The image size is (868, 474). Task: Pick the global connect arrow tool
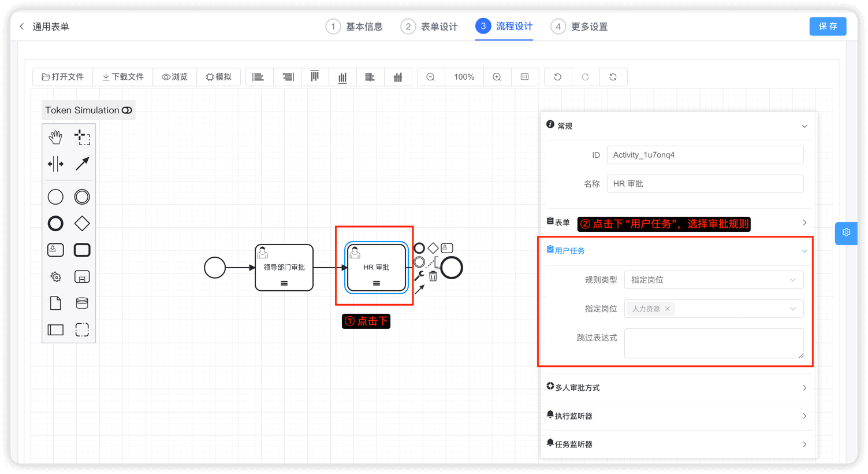82,164
